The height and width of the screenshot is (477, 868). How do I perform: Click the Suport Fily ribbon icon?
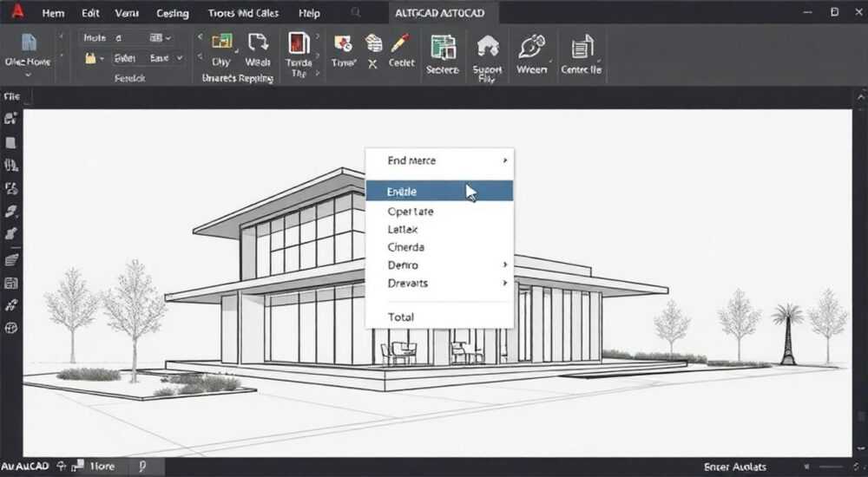[x=487, y=47]
